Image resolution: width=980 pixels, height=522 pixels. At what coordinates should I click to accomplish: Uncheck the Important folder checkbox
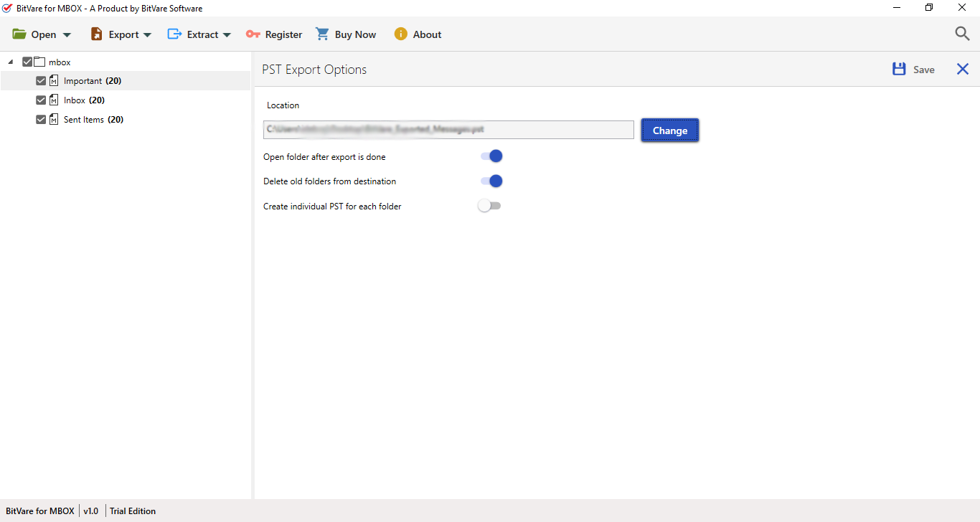(x=41, y=81)
